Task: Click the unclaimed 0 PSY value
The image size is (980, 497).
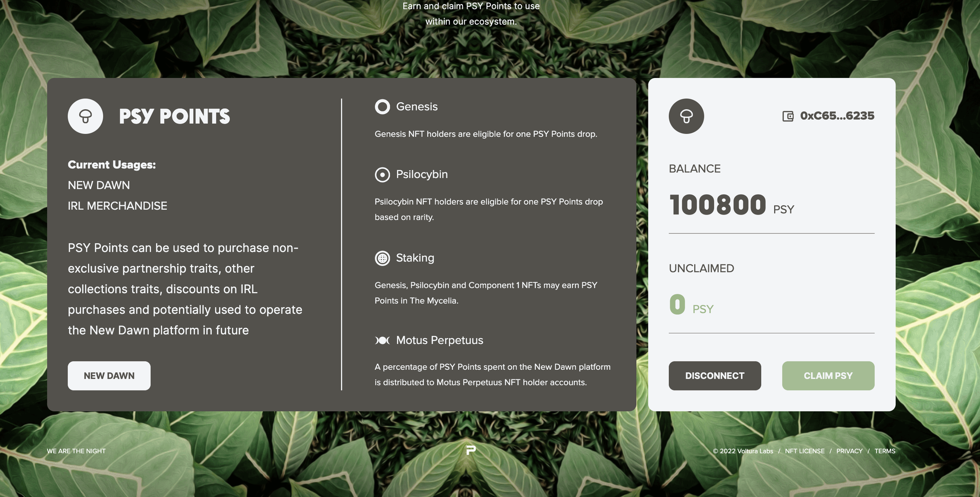Action: click(691, 305)
